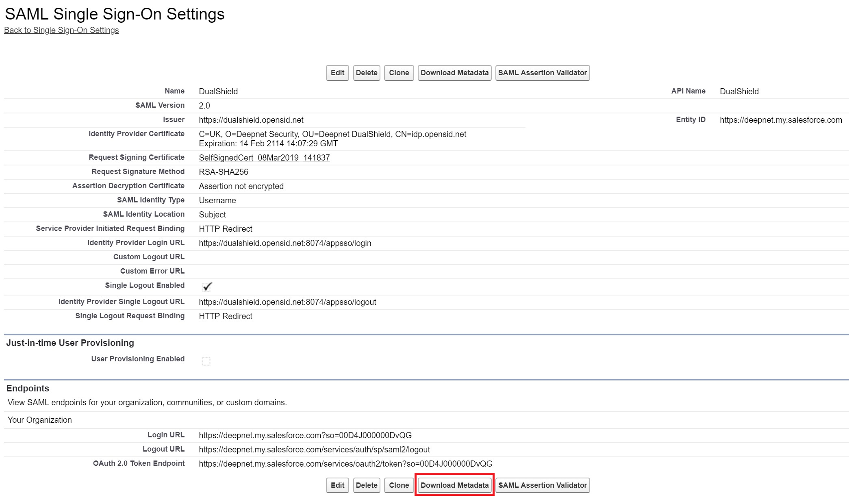Click the User Provisioning Enabled checkbox

(x=206, y=361)
